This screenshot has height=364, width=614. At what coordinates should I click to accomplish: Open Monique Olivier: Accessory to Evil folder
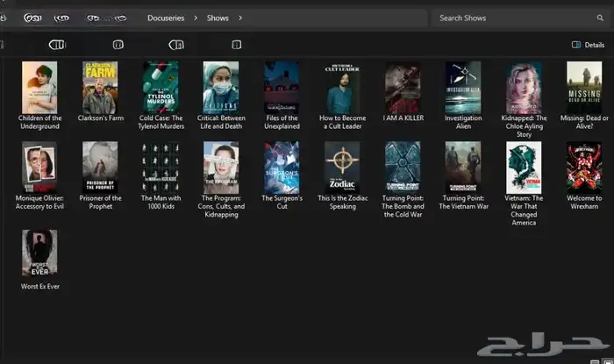39,175
